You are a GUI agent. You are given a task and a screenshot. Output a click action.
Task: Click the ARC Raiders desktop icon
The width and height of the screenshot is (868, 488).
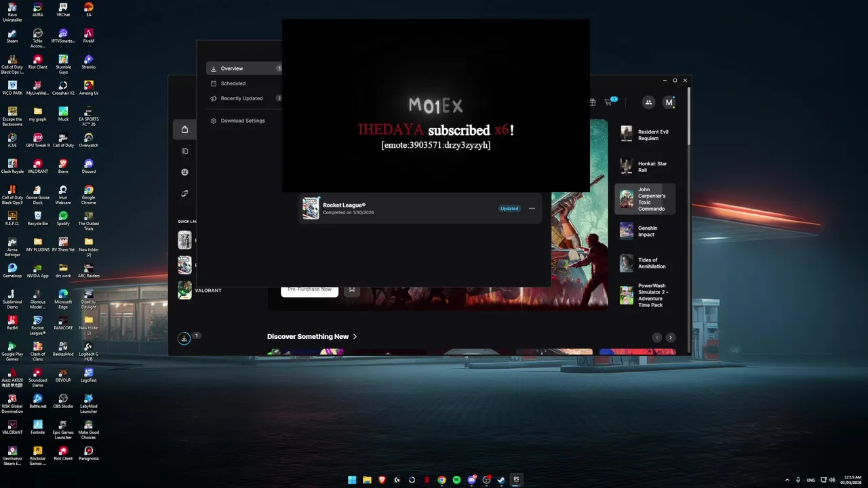(x=89, y=271)
